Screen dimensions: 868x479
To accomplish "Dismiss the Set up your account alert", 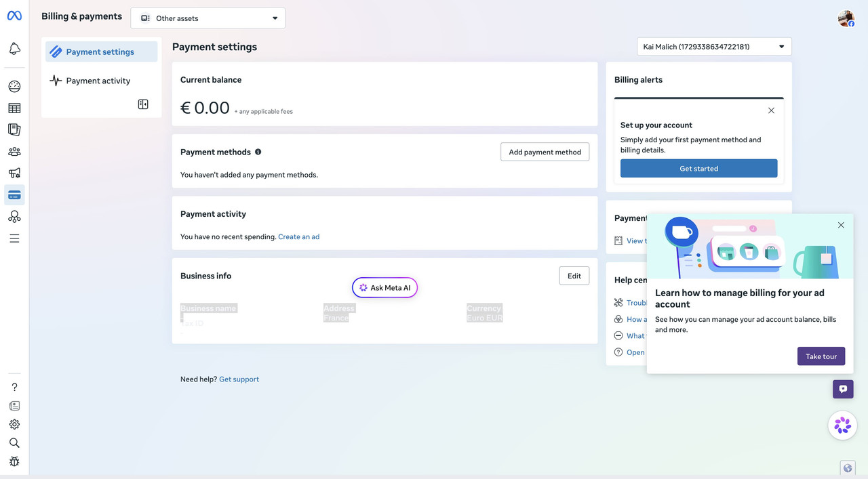I will (771, 110).
